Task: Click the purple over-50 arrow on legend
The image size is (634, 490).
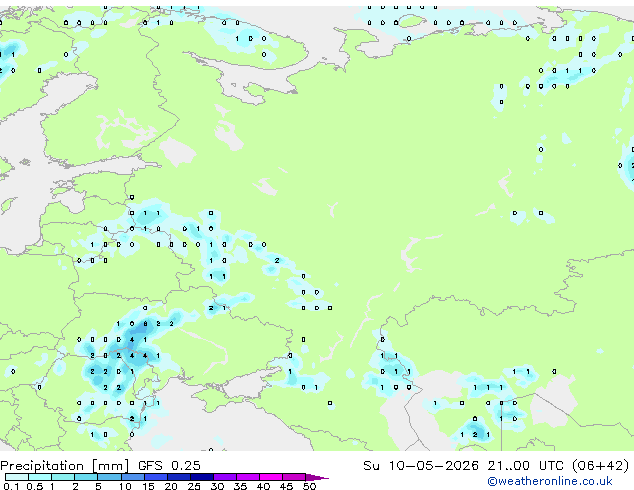Action: point(317,477)
